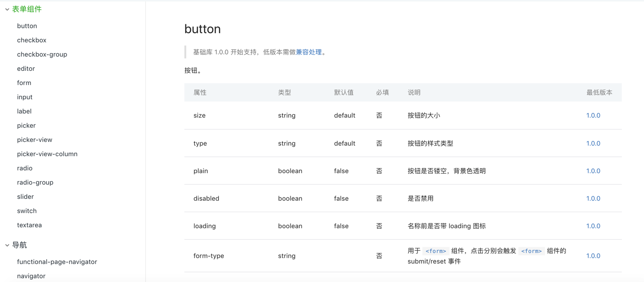Image resolution: width=644 pixels, height=282 pixels.
Task: Select textarea in the sidebar
Action: coord(28,225)
